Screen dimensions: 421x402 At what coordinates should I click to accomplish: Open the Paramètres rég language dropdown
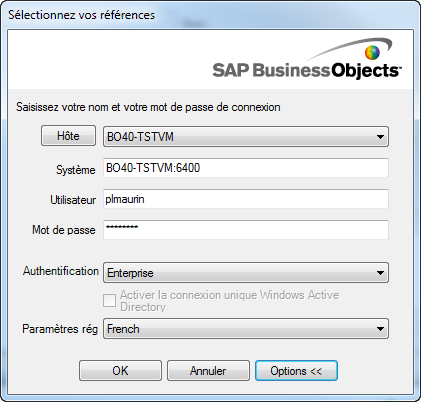click(x=246, y=329)
